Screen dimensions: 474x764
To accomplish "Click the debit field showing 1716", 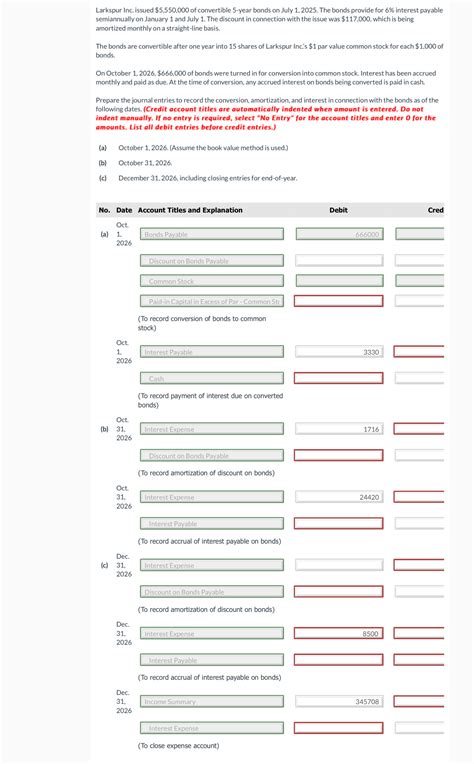I will 339,429.
